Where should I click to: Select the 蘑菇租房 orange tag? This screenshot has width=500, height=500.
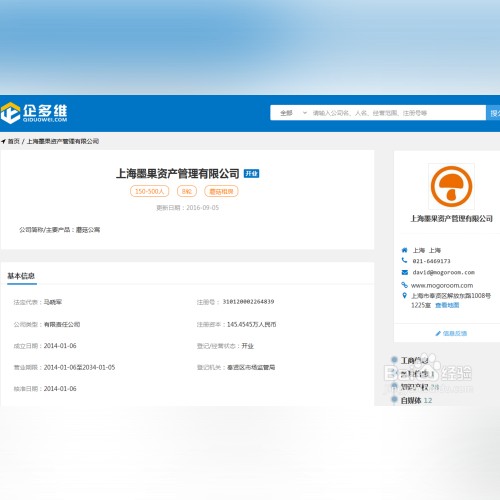(221, 191)
